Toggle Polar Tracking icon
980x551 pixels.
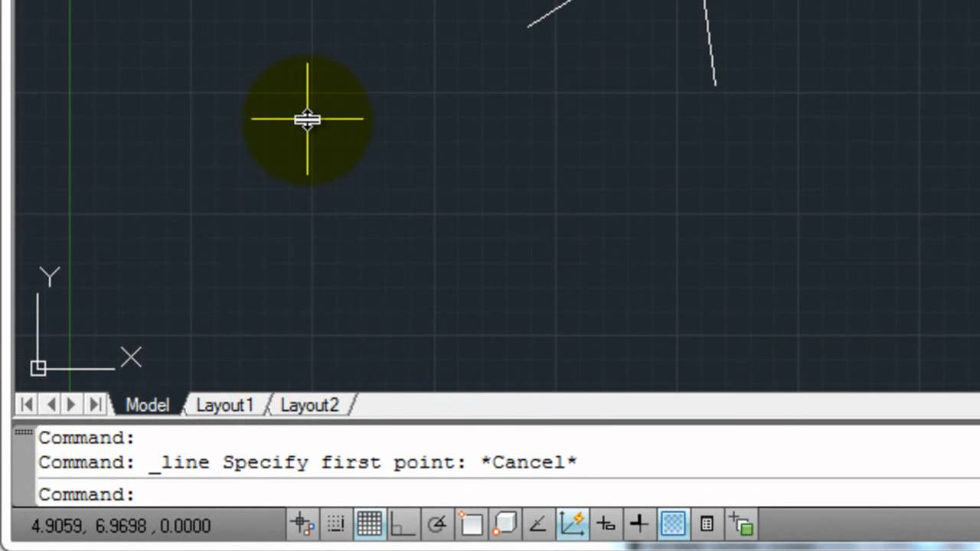(436, 524)
